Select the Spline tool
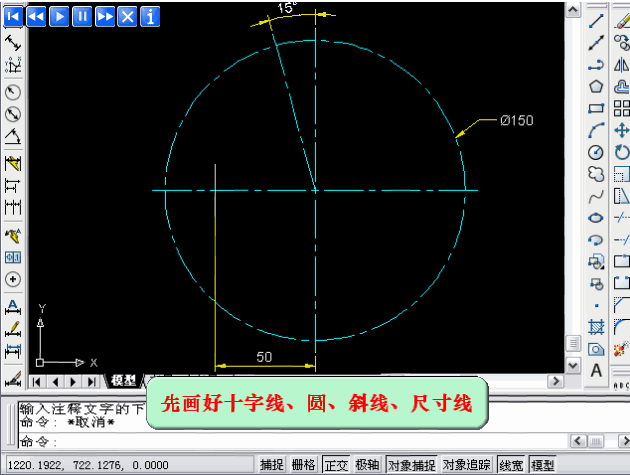The height and width of the screenshot is (475, 630). click(596, 196)
